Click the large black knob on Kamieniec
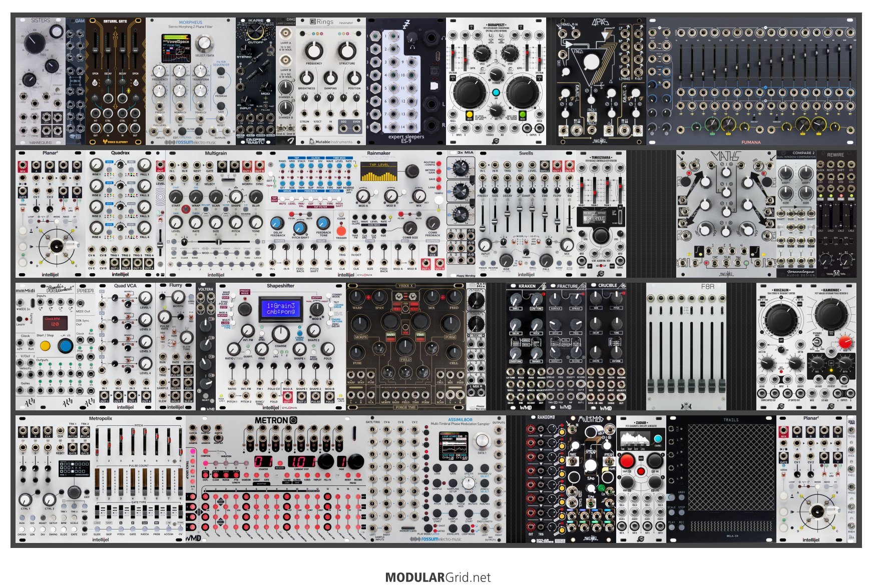The image size is (877, 588). coord(831,314)
